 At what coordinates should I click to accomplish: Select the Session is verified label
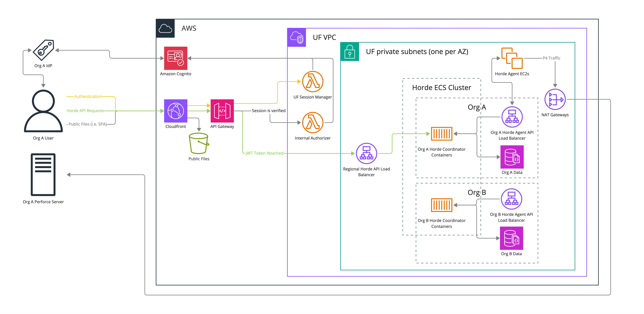(268, 111)
